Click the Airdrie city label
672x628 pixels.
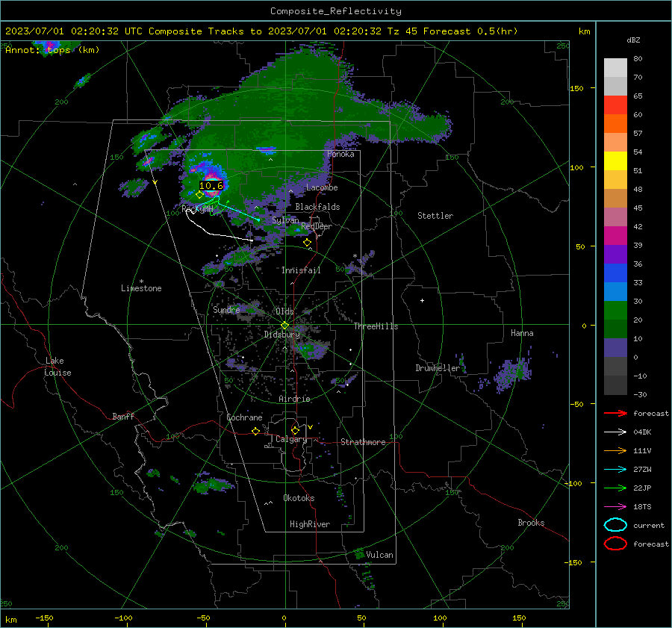pyautogui.click(x=294, y=399)
